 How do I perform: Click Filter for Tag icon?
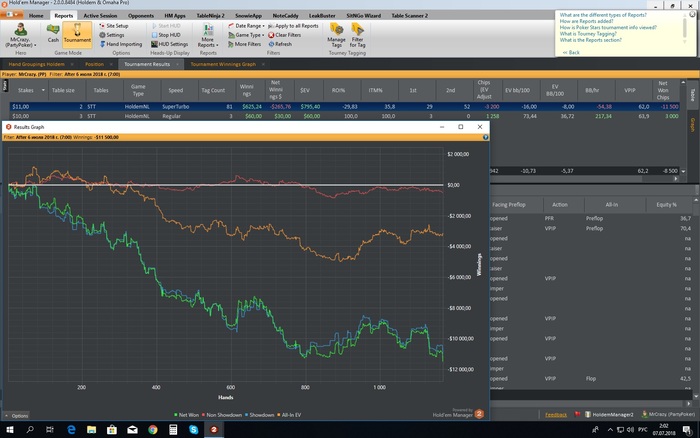click(357, 35)
